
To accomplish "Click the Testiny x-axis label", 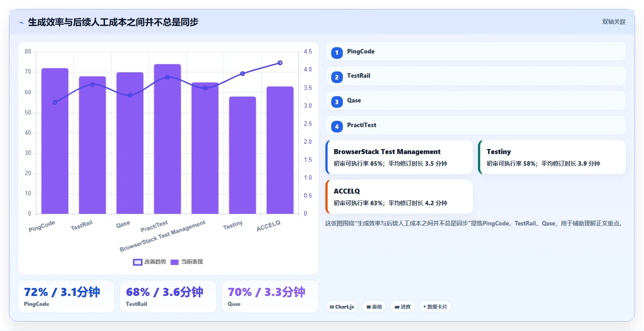I will pyautogui.click(x=233, y=225).
